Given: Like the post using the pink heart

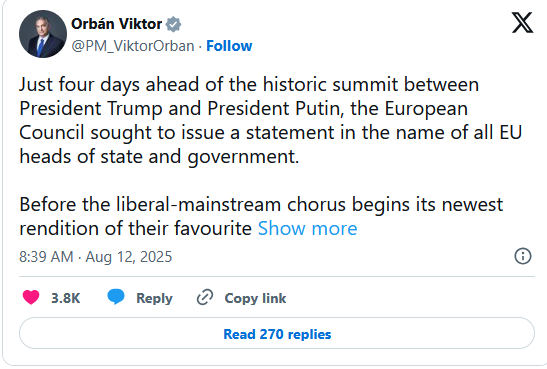Looking at the screenshot, I should pos(31,298).
